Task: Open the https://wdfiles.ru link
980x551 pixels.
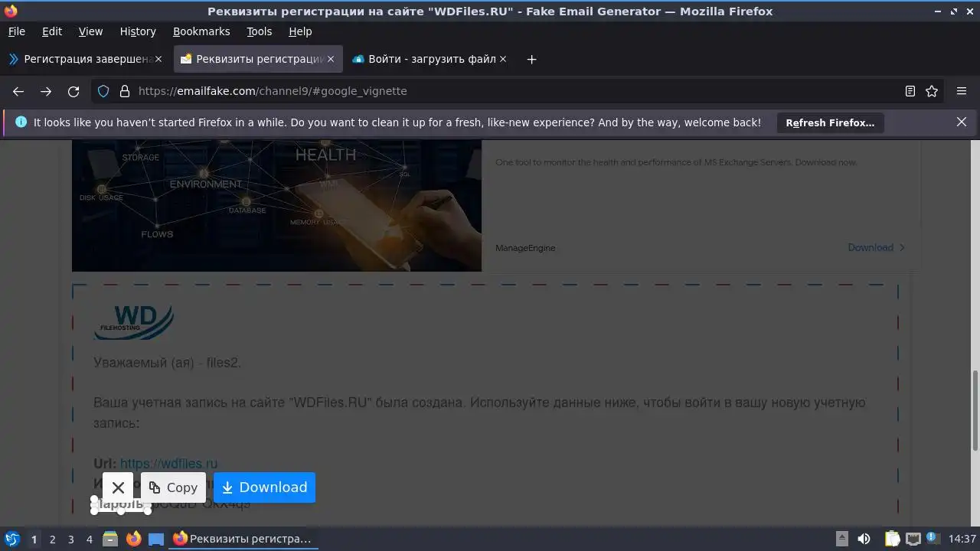Action: (x=168, y=464)
